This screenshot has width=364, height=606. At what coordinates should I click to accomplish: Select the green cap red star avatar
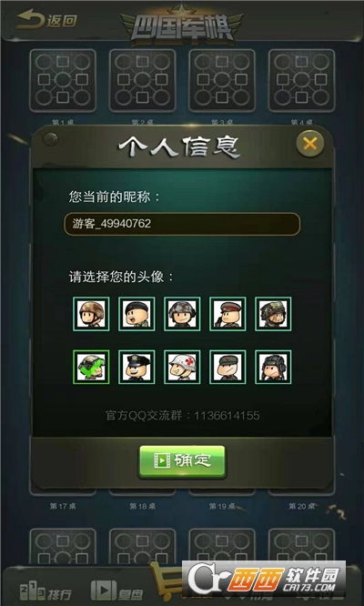click(227, 367)
